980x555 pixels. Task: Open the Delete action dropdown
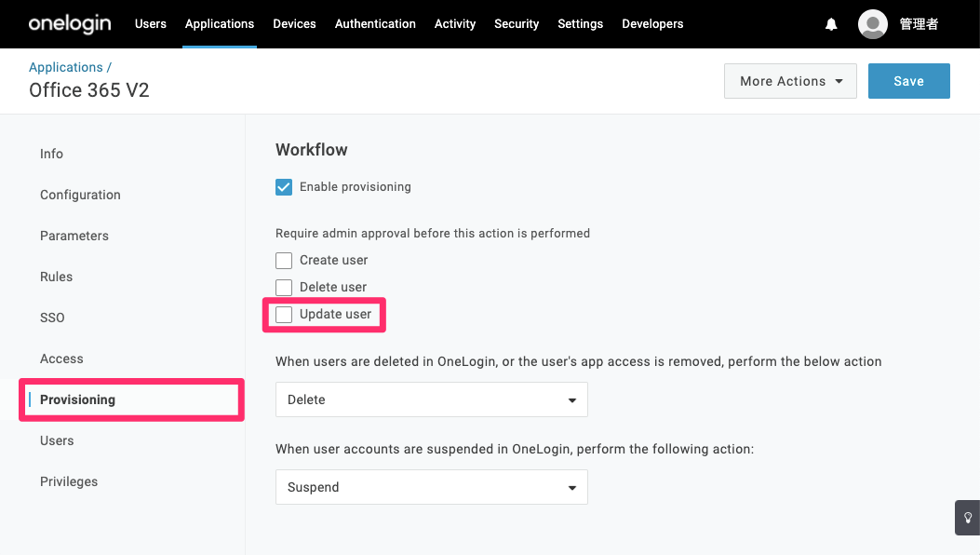point(431,399)
